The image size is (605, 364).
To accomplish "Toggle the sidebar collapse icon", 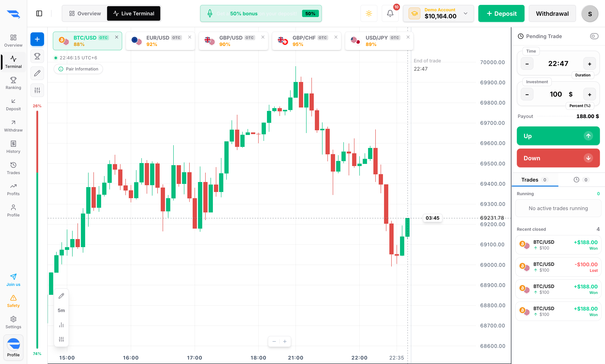I will tap(39, 13).
